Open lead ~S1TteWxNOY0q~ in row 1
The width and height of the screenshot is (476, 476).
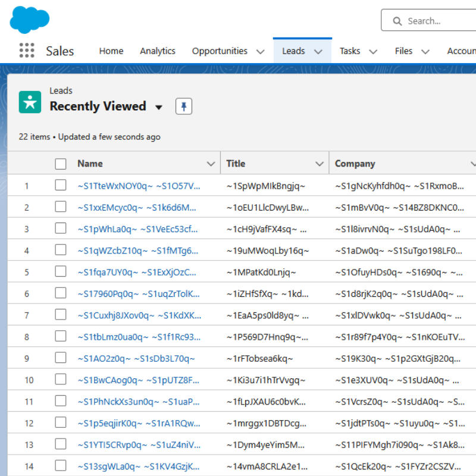click(x=139, y=186)
